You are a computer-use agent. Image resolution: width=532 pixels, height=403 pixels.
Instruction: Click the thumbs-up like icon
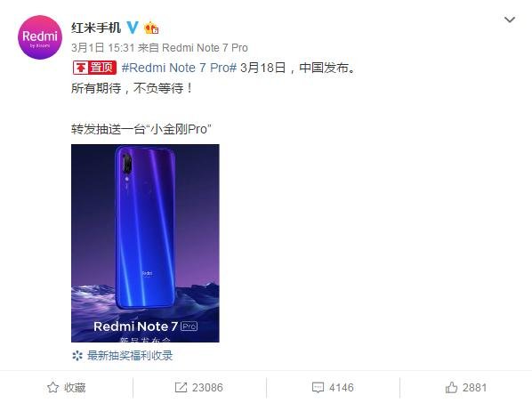click(x=451, y=387)
